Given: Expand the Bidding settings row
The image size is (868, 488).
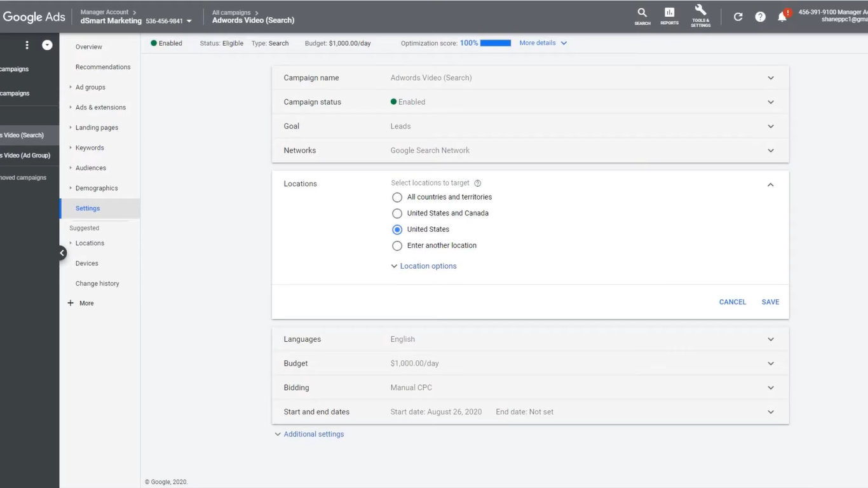Looking at the screenshot, I should click(x=770, y=388).
